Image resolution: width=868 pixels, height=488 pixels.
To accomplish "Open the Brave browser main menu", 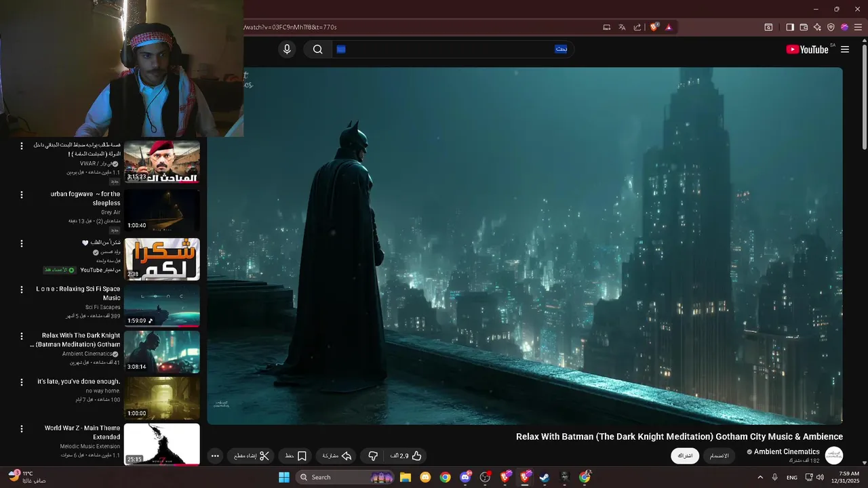I will 858,27.
